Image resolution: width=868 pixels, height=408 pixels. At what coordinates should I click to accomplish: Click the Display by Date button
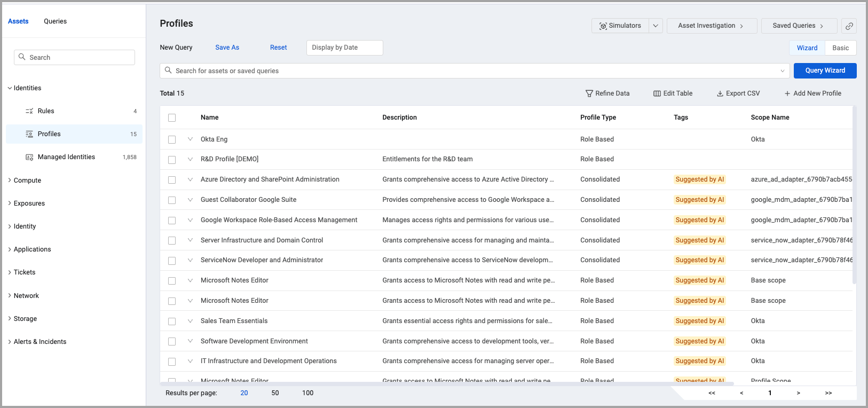tap(344, 48)
